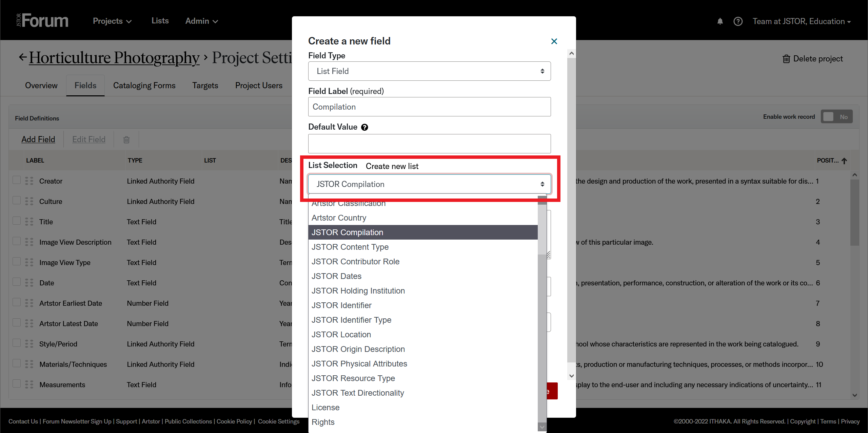
Task: Click the Cookie Settings footer link
Action: [279, 421]
